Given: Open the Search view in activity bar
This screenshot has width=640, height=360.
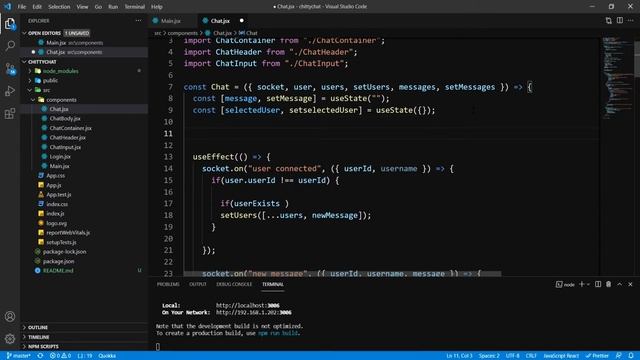Looking at the screenshot, I should click(x=10, y=46).
